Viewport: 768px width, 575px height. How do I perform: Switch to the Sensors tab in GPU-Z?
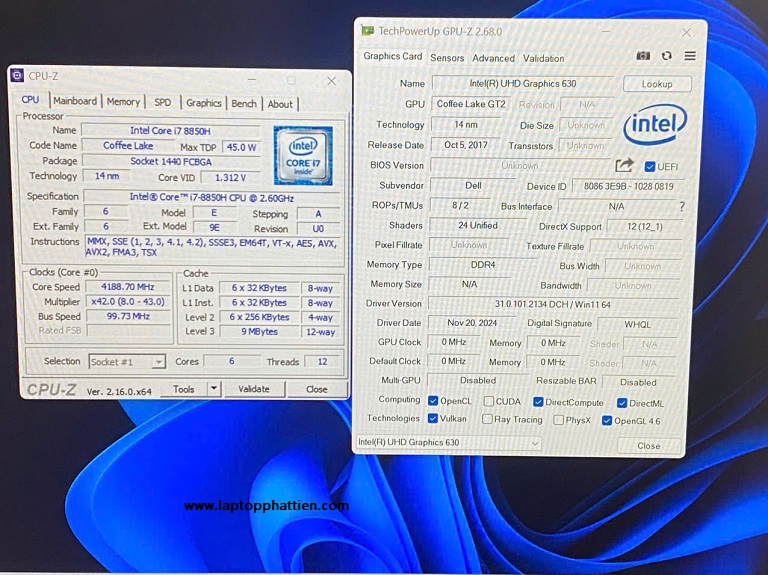click(447, 58)
